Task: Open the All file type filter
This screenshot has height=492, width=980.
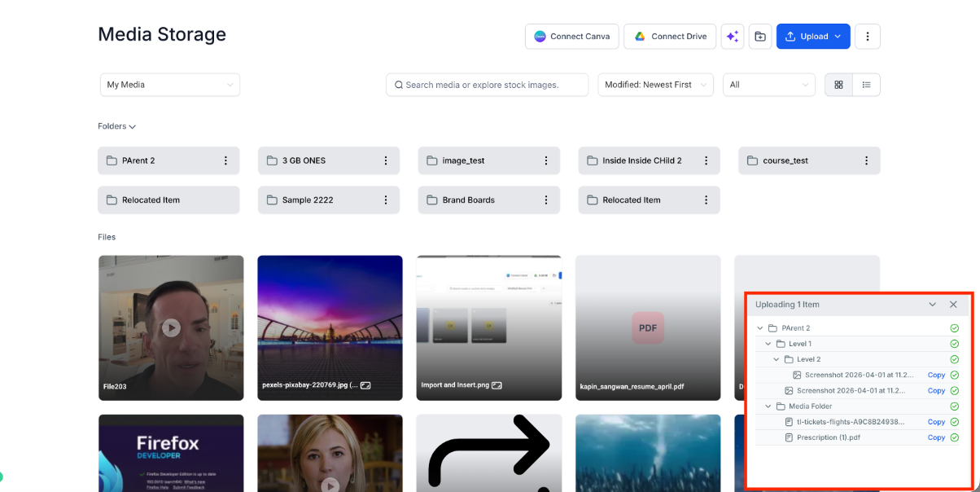Action: [x=769, y=85]
